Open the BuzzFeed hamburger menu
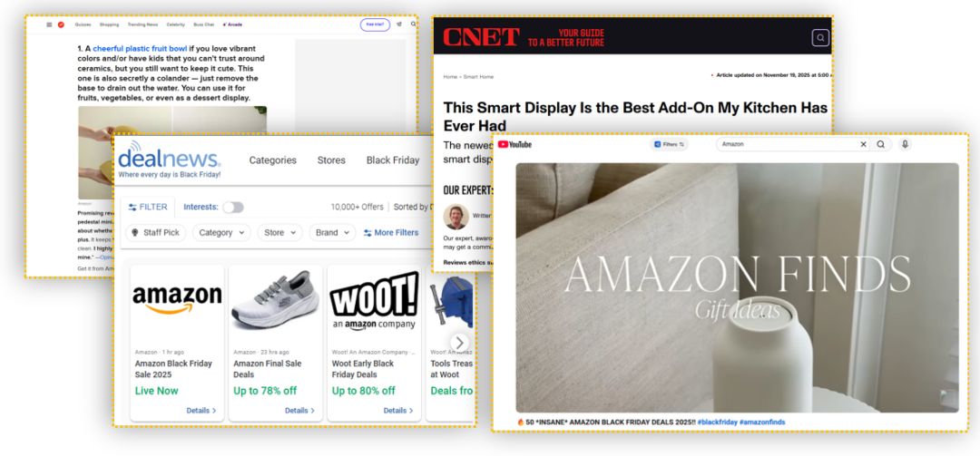The height and width of the screenshot is (456, 980). (49, 24)
